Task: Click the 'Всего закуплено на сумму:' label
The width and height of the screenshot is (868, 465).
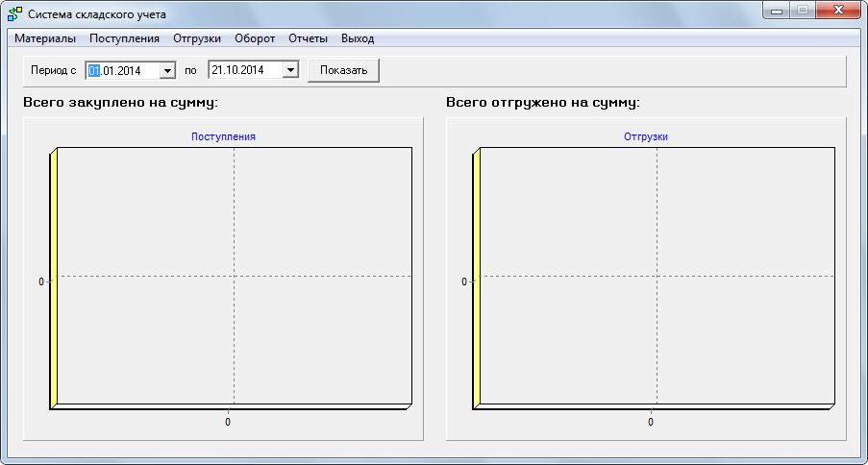Action: pos(121,103)
